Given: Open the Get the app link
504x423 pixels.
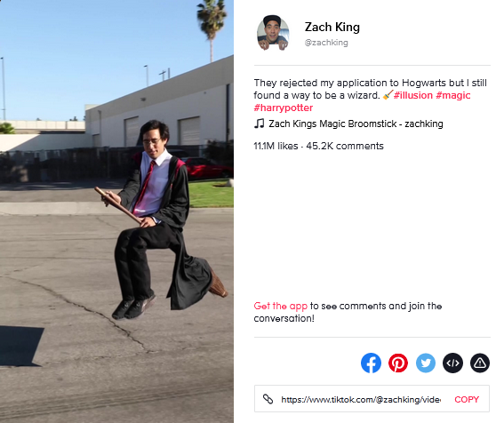Looking at the screenshot, I should [x=280, y=306].
